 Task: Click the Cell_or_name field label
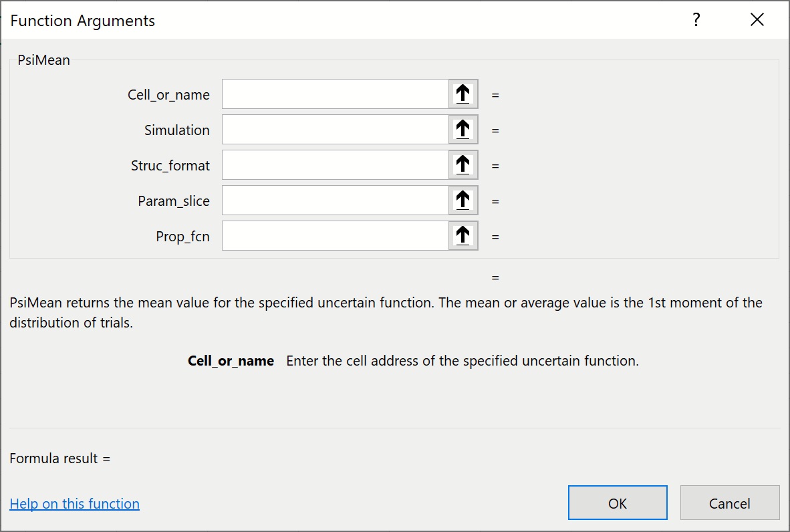168,95
